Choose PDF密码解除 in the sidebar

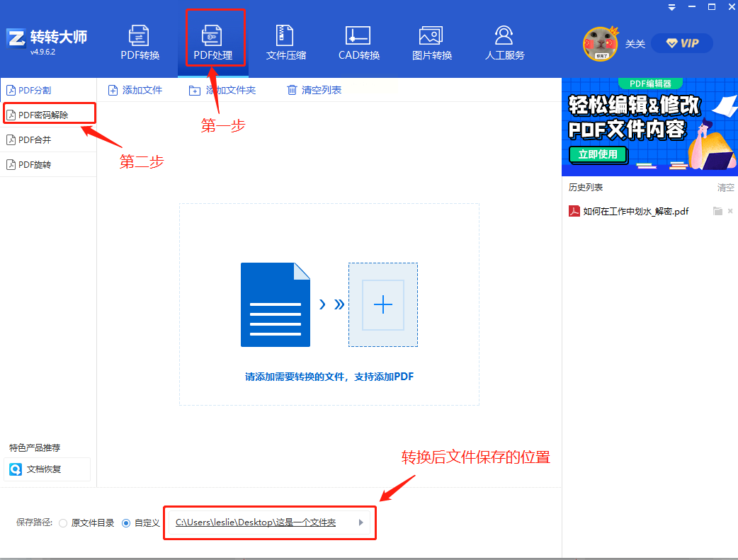pos(48,115)
